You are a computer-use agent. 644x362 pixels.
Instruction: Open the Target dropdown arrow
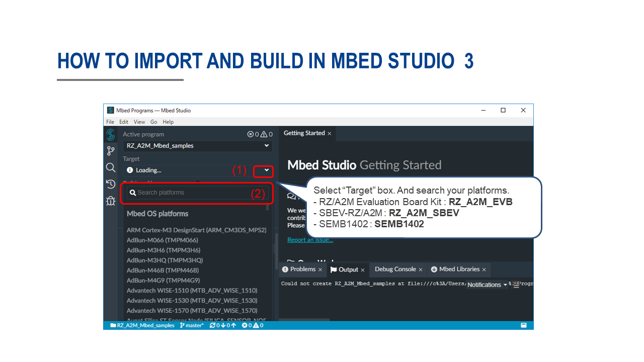pos(267,171)
